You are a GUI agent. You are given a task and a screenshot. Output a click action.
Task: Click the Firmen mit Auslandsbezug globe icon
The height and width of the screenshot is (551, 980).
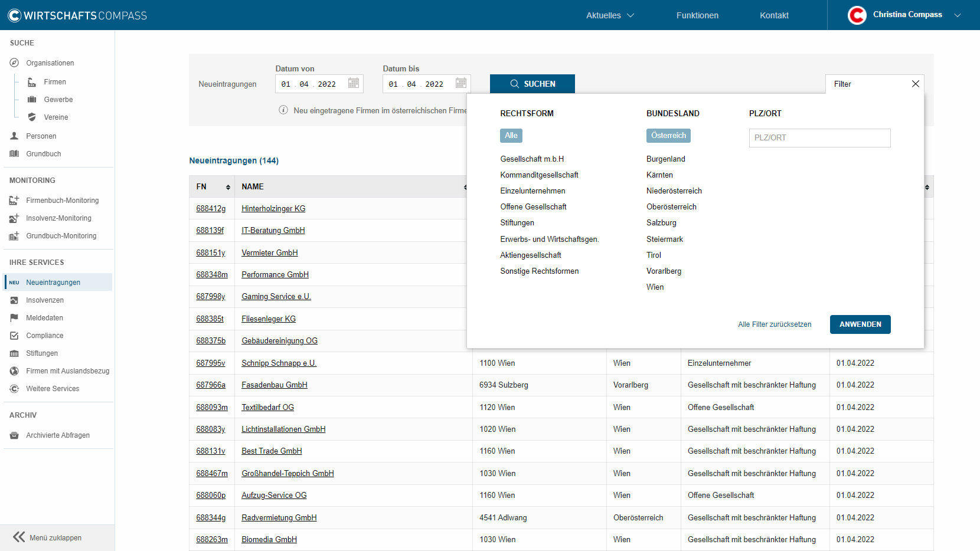14,371
